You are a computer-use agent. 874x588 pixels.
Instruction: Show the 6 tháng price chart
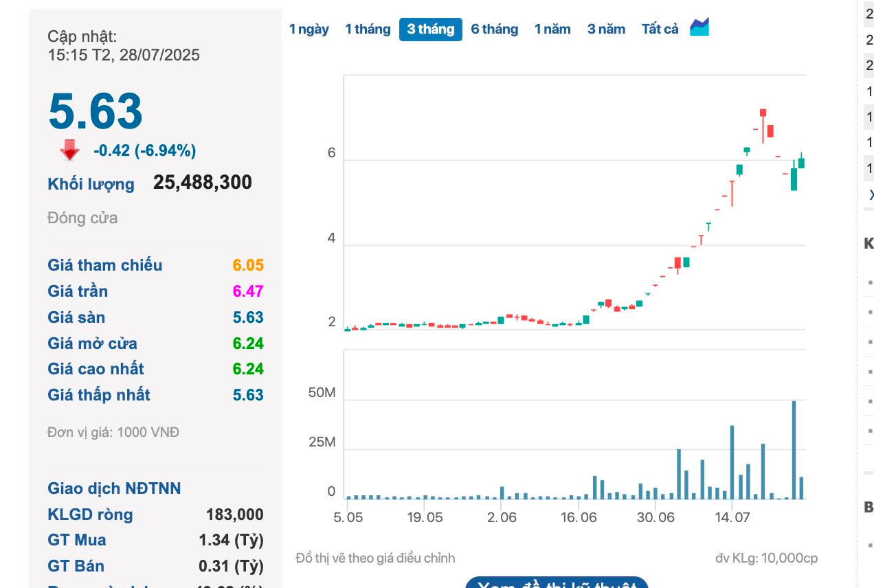pyautogui.click(x=494, y=29)
